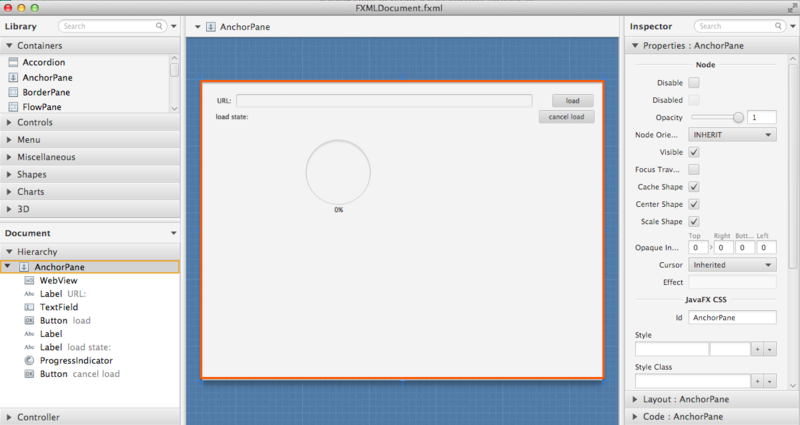Click the 'Label URL:' icon in Hierarchy
Image resolution: width=800 pixels, height=425 pixels.
point(29,294)
